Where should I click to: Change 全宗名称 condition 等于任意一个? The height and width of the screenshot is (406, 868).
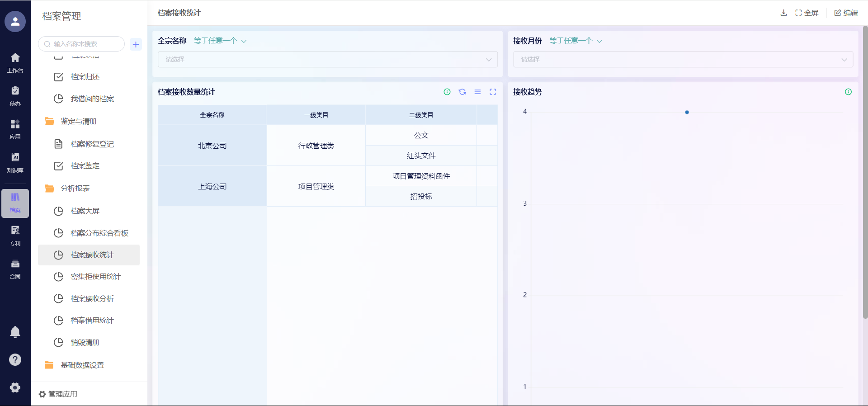coord(220,41)
